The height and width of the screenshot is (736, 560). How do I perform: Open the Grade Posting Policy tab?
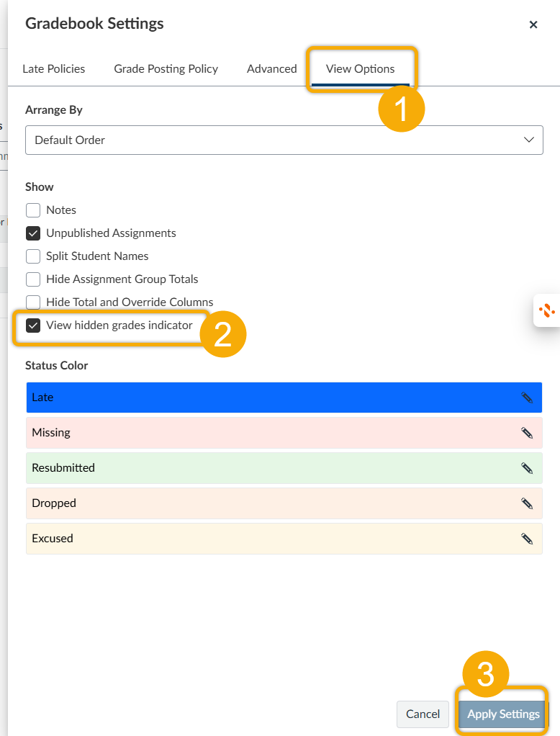(x=166, y=69)
